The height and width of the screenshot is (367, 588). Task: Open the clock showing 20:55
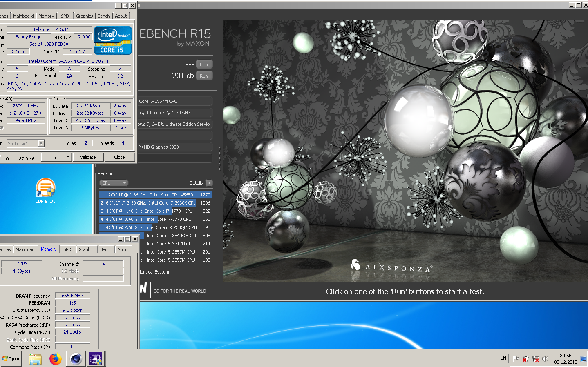click(x=566, y=359)
